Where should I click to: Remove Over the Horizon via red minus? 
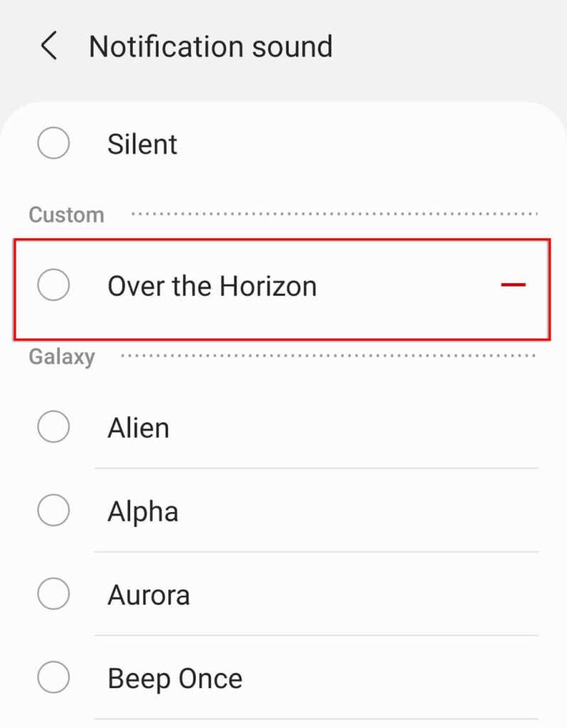pyautogui.click(x=513, y=284)
